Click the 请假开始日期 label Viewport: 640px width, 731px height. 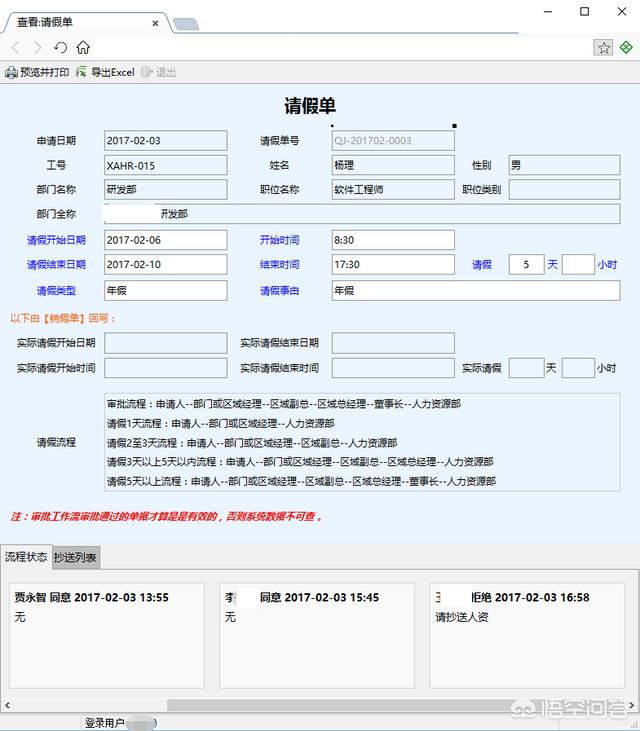[x=56, y=240]
